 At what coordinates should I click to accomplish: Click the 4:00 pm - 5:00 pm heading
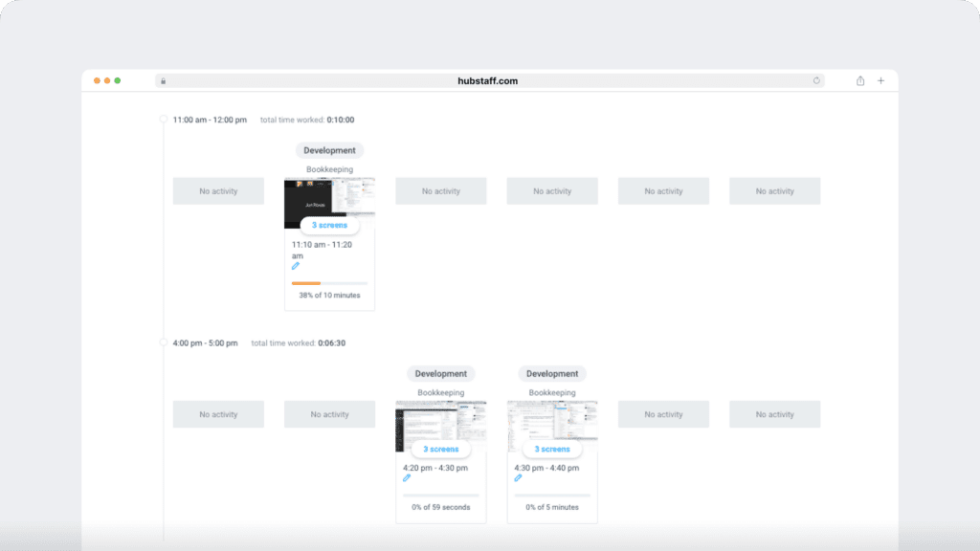[205, 343]
